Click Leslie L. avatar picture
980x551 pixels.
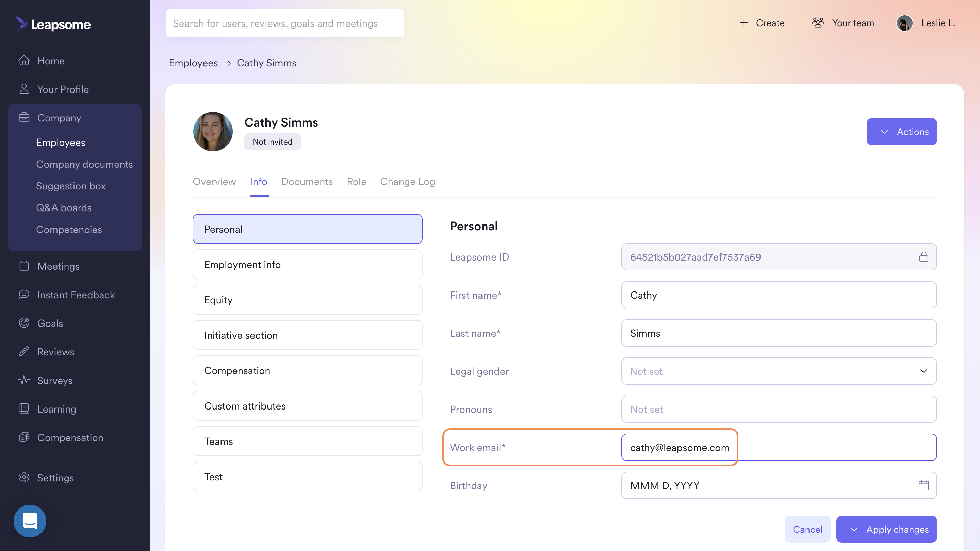905,23
